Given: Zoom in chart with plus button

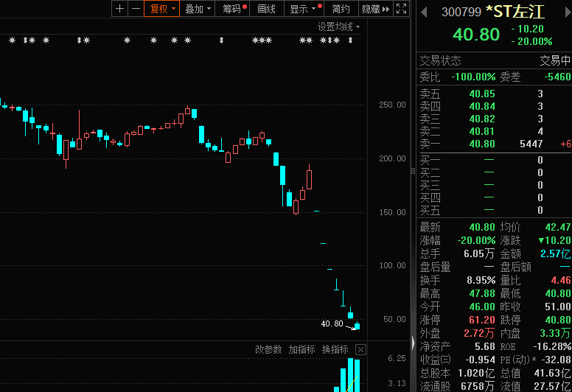Looking at the screenshot, I should click(x=119, y=8).
